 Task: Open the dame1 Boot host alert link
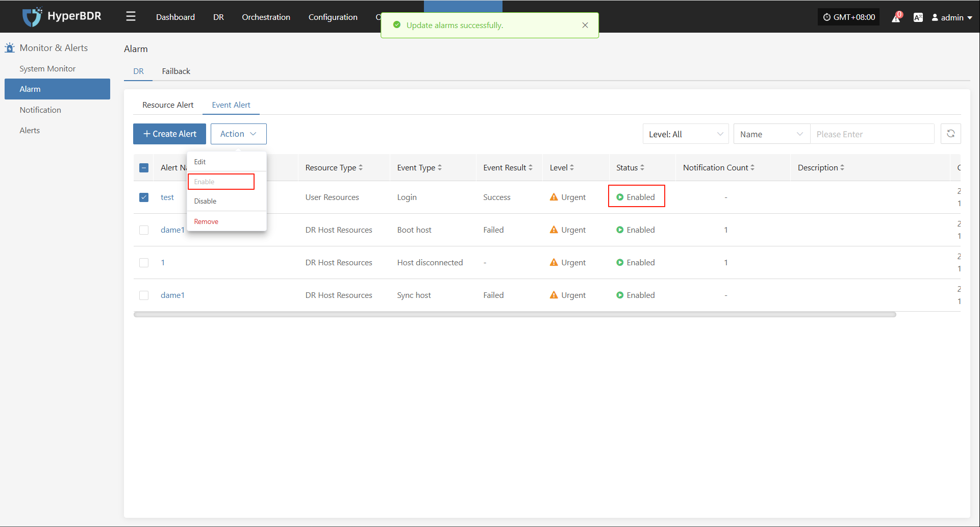tap(172, 230)
